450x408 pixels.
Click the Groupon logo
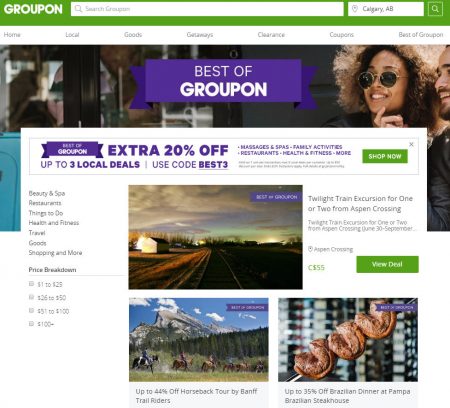pyautogui.click(x=33, y=9)
